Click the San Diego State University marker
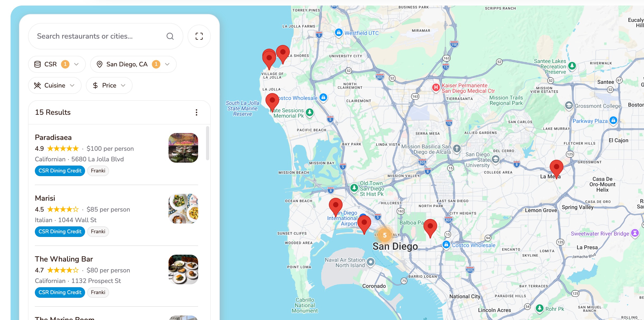The width and height of the screenshot is (644, 320). tap(496, 159)
